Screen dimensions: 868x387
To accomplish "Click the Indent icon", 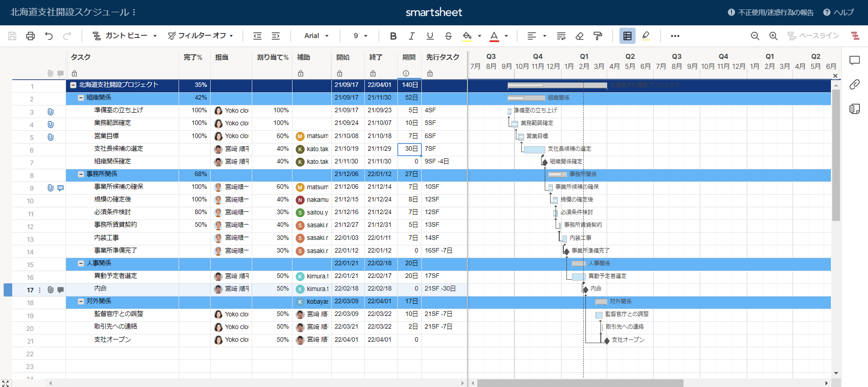I will [276, 36].
